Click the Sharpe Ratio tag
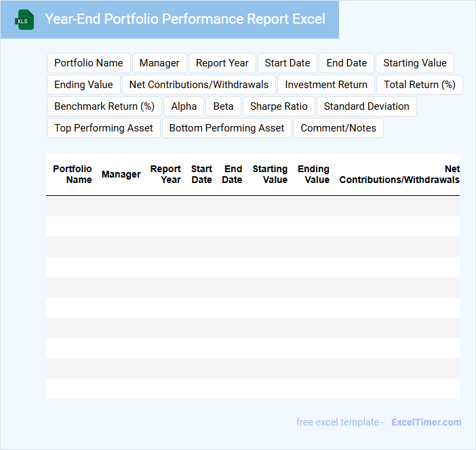Image resolution: width=476 pixels, height=450 pixels. (x=279, y=106)
